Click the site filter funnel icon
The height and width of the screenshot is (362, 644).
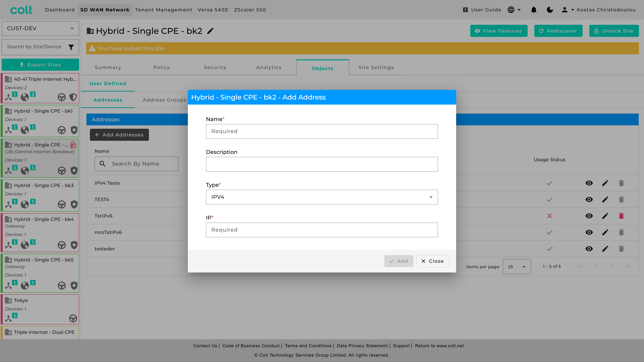[71, 47]
